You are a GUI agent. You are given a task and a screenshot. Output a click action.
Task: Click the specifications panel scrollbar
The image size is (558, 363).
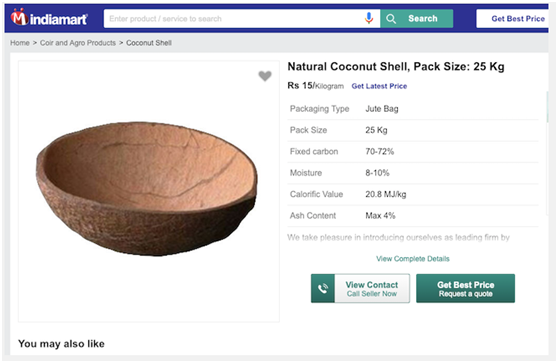548,153
